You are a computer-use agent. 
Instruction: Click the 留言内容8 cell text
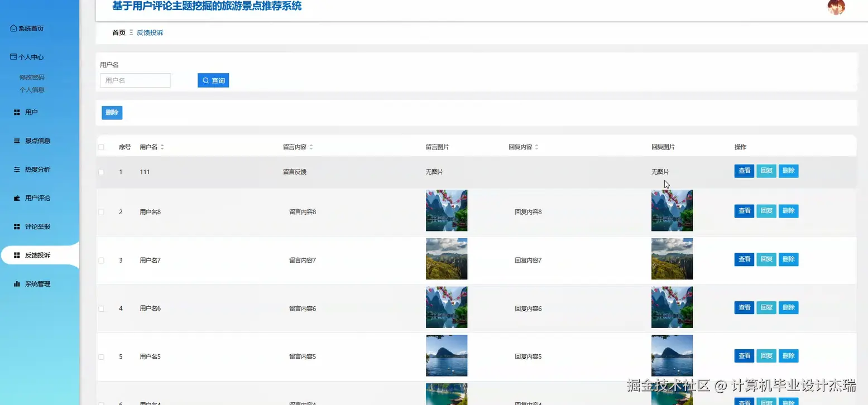(x=303, y=212)
